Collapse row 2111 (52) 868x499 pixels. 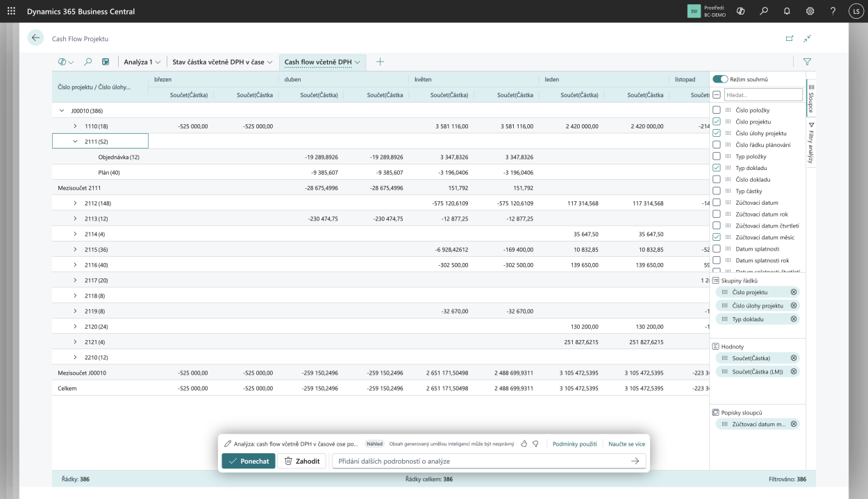pyautogui.click(x=76, y=142)
